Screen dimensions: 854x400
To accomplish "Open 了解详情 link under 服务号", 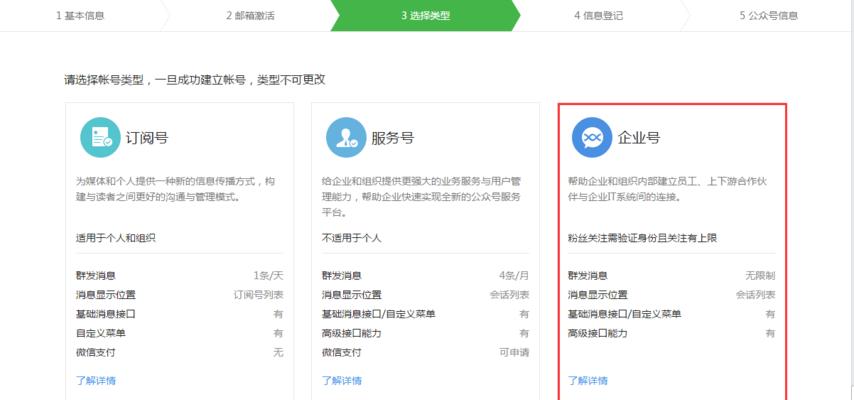I will [341, 380].
